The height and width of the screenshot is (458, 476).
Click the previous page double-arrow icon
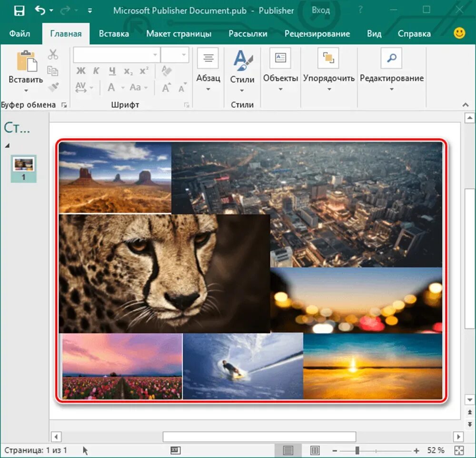(x=470, y=412)
